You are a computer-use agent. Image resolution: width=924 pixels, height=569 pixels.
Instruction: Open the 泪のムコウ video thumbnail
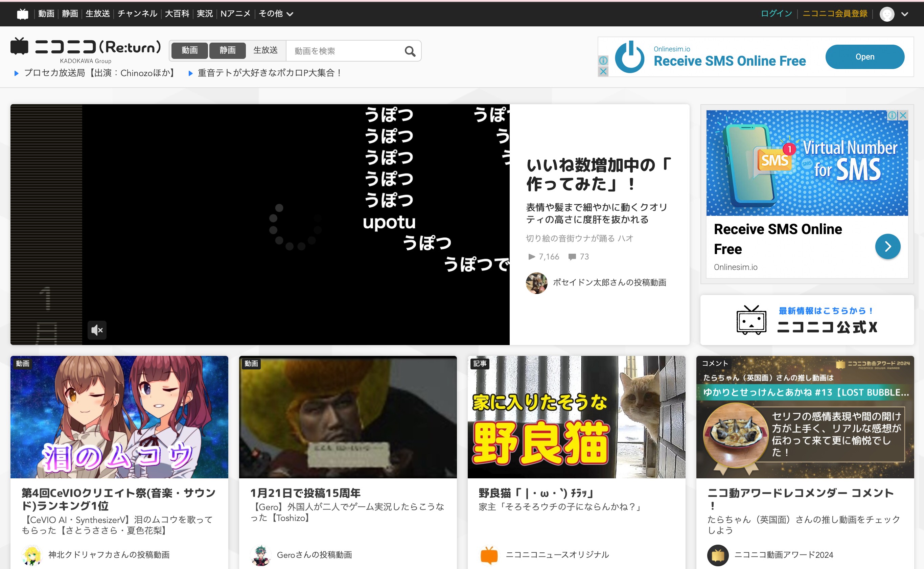[119, 417]
